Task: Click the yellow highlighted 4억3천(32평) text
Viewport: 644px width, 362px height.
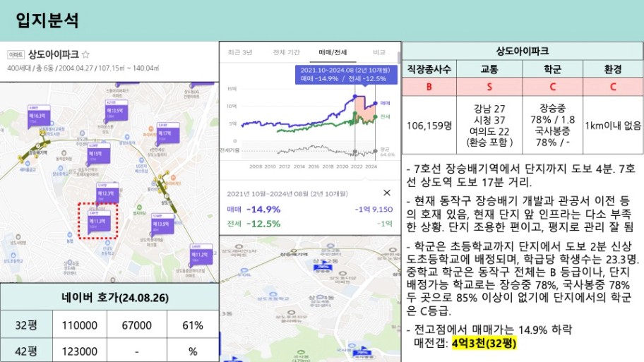Action: pyautogui.click(x=484, y=343)
